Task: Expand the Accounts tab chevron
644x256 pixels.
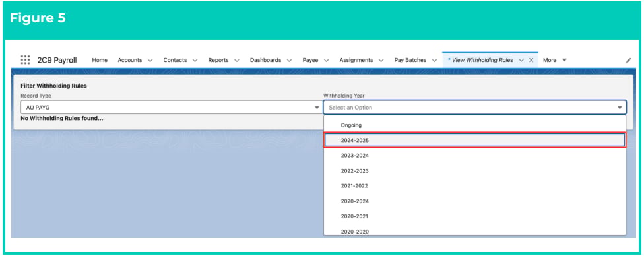Action: click(x=150, y=60)
